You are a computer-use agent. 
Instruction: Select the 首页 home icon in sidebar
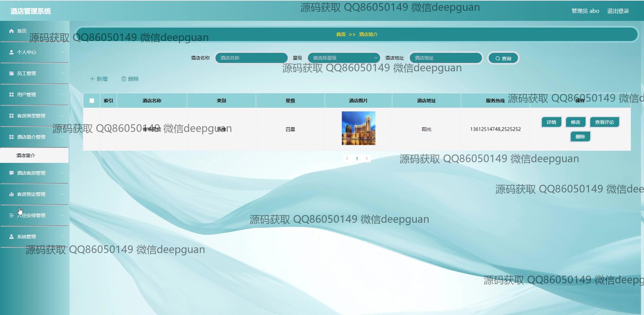11,31
